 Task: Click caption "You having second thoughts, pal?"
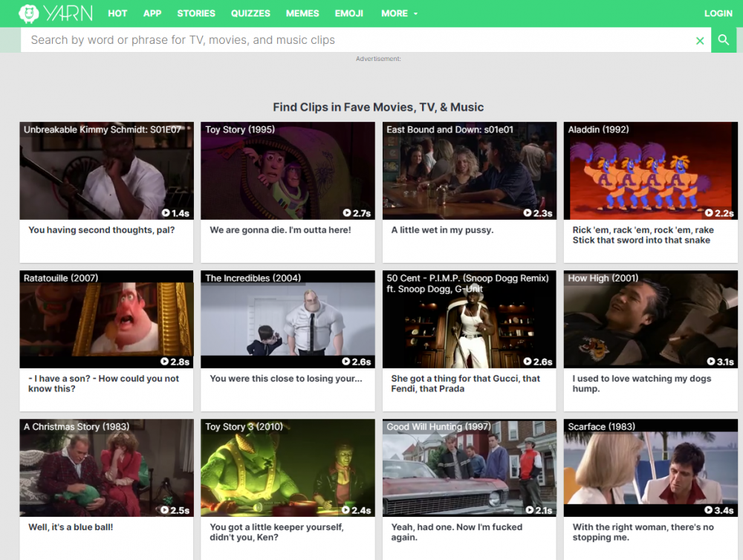click(101, 230)
